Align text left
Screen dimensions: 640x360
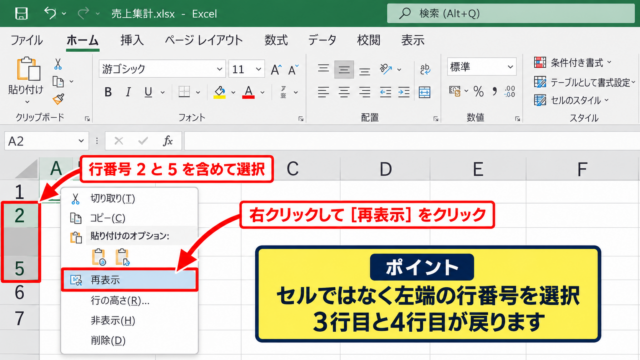click(x=323, y=92)
